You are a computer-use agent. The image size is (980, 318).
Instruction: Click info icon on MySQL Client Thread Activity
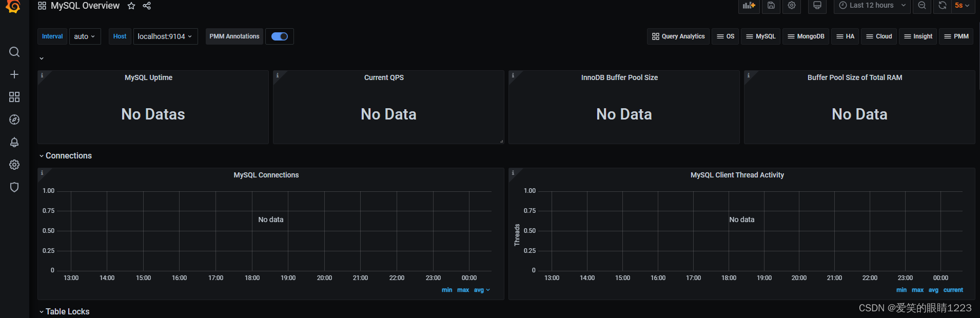(x=513, y=173)
